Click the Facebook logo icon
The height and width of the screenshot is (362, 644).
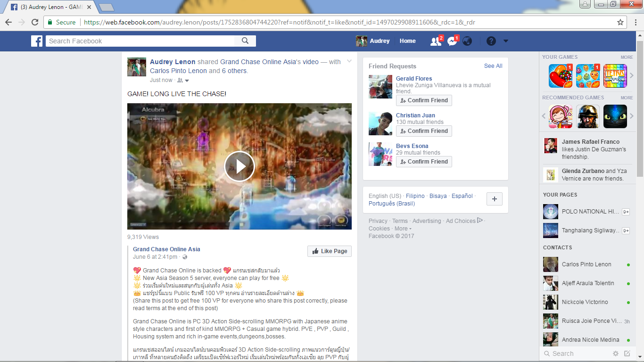click(37, 41)
